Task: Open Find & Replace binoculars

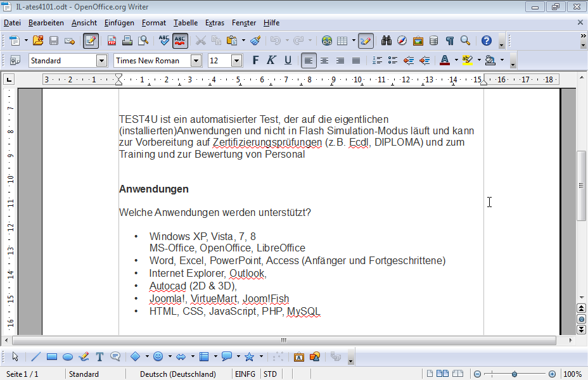Action: pos(387,41)
